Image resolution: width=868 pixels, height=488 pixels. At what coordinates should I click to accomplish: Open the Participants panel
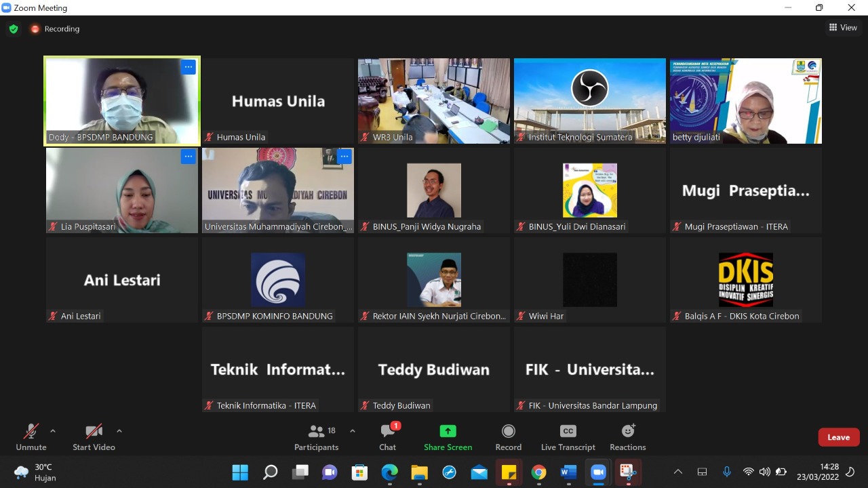316,437
